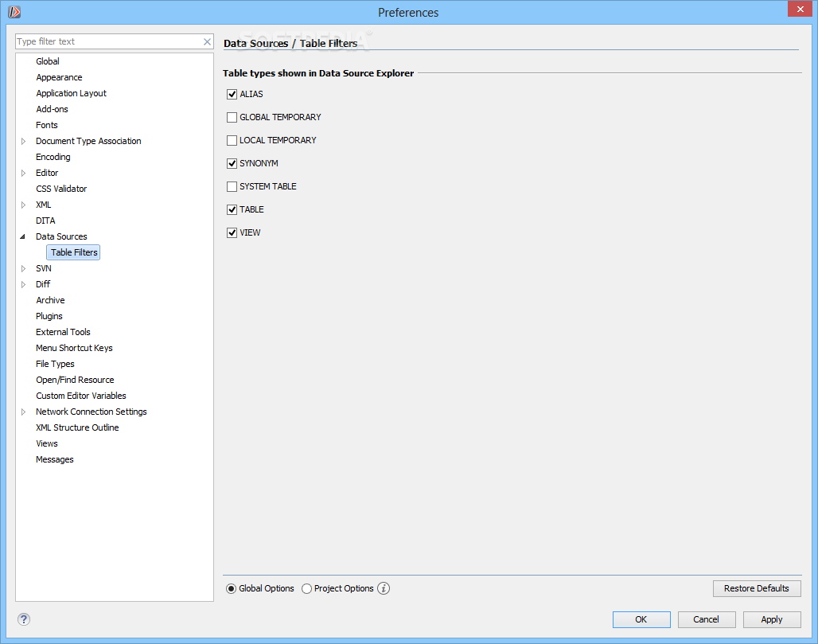The height and width of the screenshot is (644, 818).
Task: Select the SVN tree item
Action: [43, 268]
